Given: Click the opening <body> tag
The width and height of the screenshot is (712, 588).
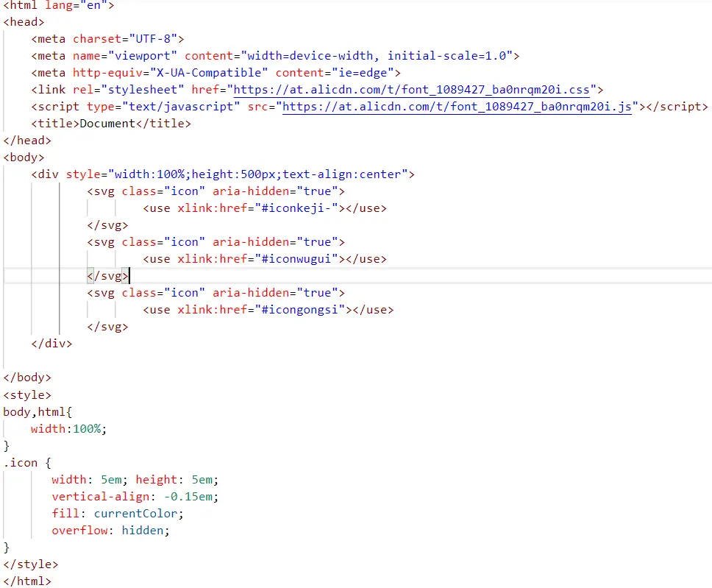Looking at the screenshot, I should [24, 157].
